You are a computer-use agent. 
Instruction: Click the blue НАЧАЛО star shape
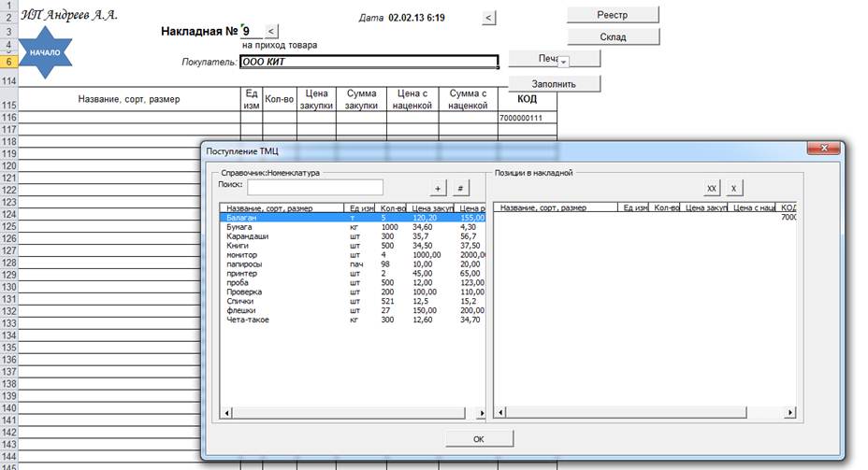[45, 52]
